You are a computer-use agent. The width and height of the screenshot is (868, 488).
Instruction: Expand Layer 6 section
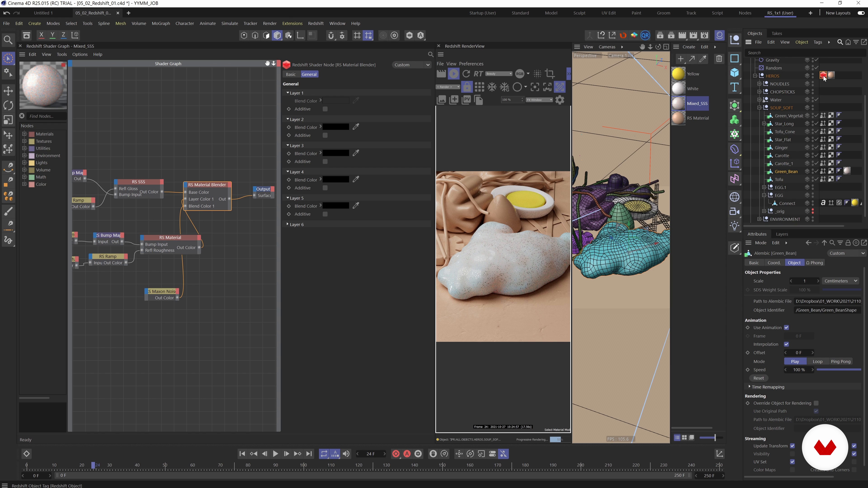point(288,224)
